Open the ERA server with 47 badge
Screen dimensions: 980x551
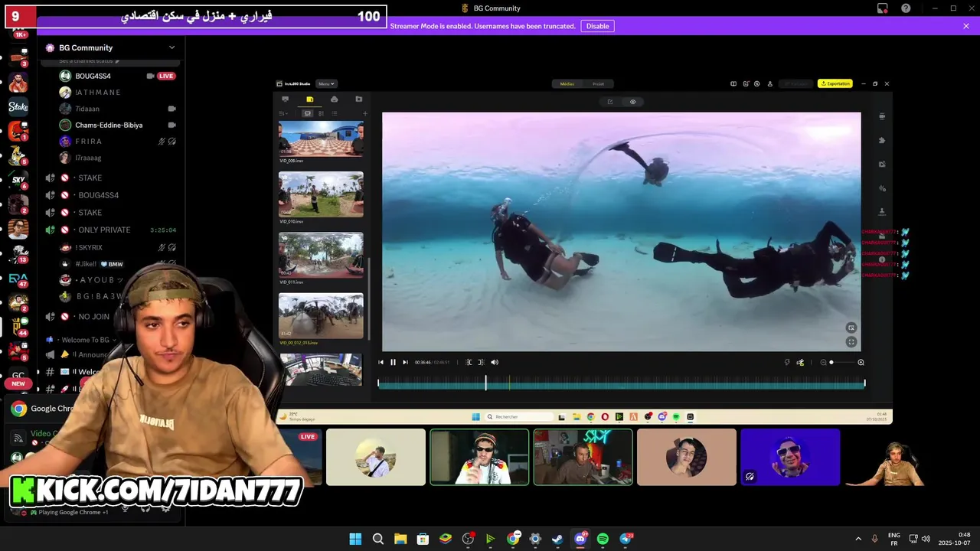[x=18, y=279]
